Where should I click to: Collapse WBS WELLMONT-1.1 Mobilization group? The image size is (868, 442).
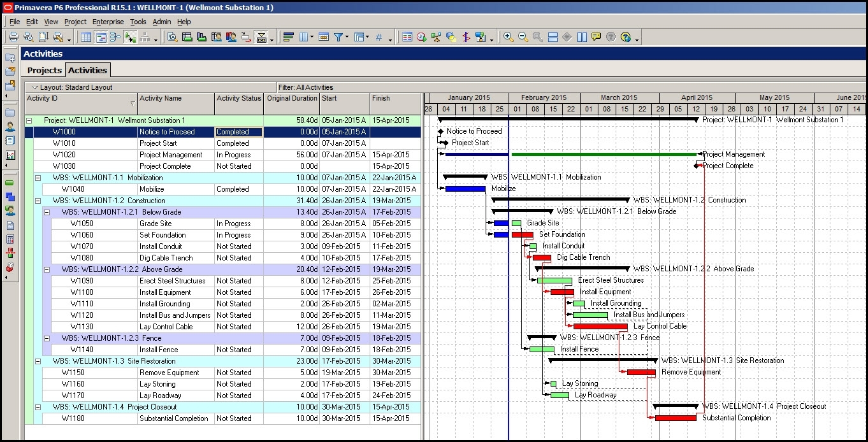pyautogui.click(x=38, y=178)
